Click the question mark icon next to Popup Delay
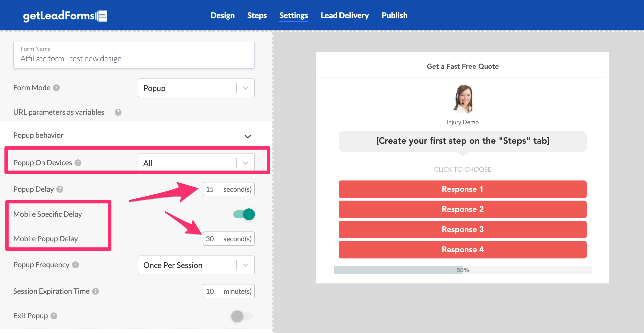This screenshot has width=644, height=333. [x=62, y=189]
